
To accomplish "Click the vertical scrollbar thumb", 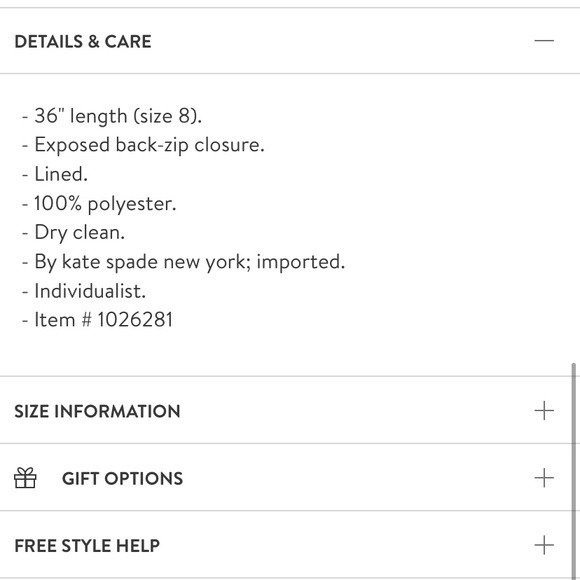I will point(574,472).
